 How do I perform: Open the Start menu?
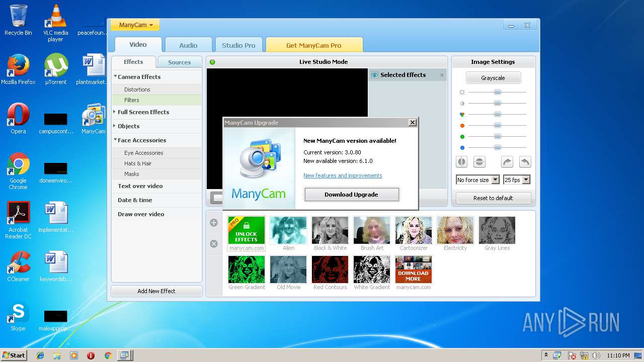(x=14, y=355)
